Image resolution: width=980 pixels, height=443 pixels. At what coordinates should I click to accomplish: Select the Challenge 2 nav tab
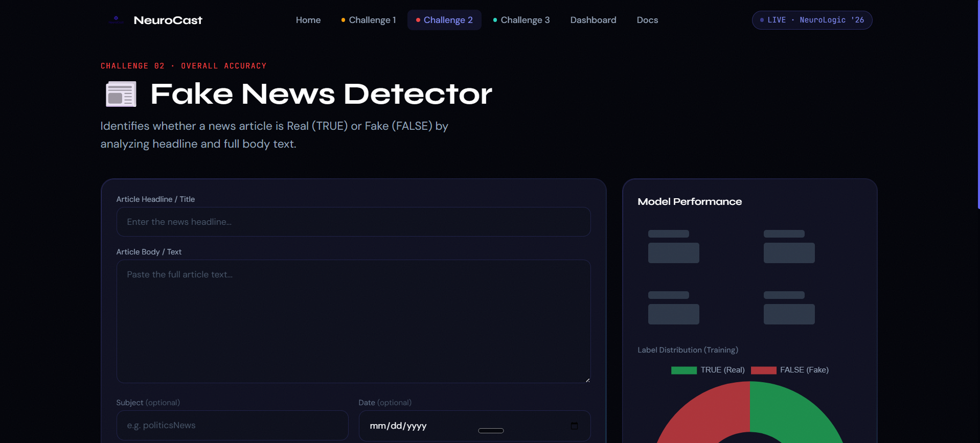444,20
